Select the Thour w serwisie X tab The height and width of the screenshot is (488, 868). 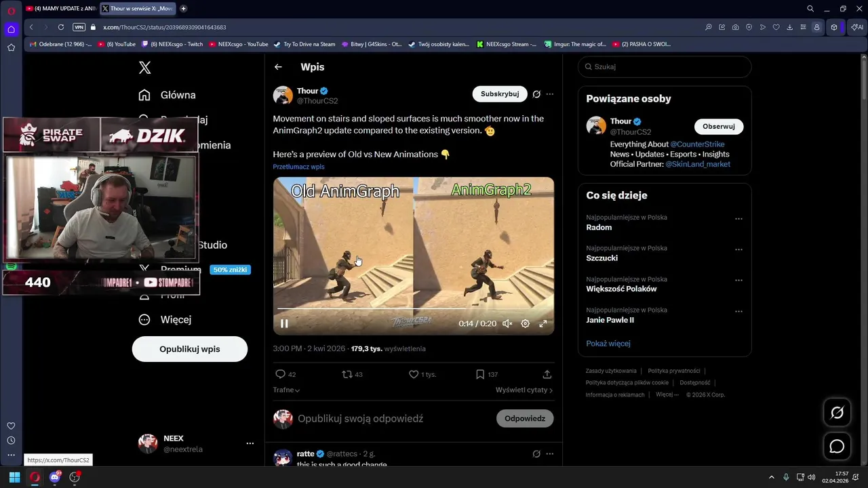(x=138, y=9)
